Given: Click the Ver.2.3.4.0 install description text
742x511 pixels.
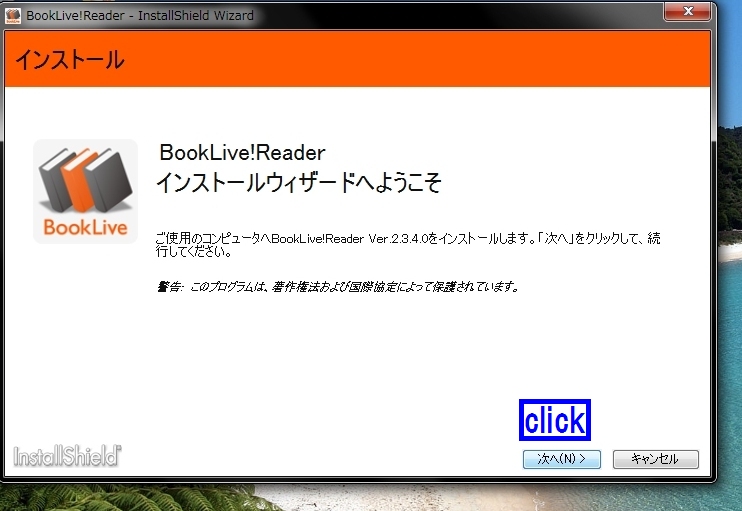Looking at the screenshot, I should point(408,245).
